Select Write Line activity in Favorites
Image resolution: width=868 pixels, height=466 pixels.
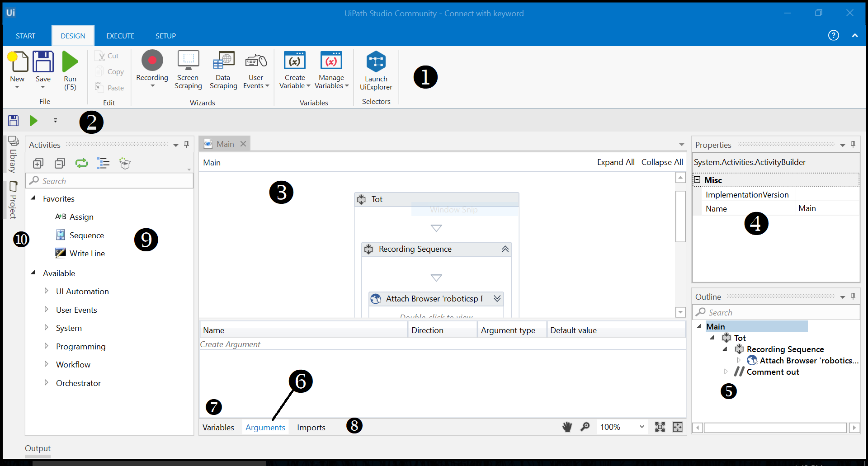tap(80, 254)
